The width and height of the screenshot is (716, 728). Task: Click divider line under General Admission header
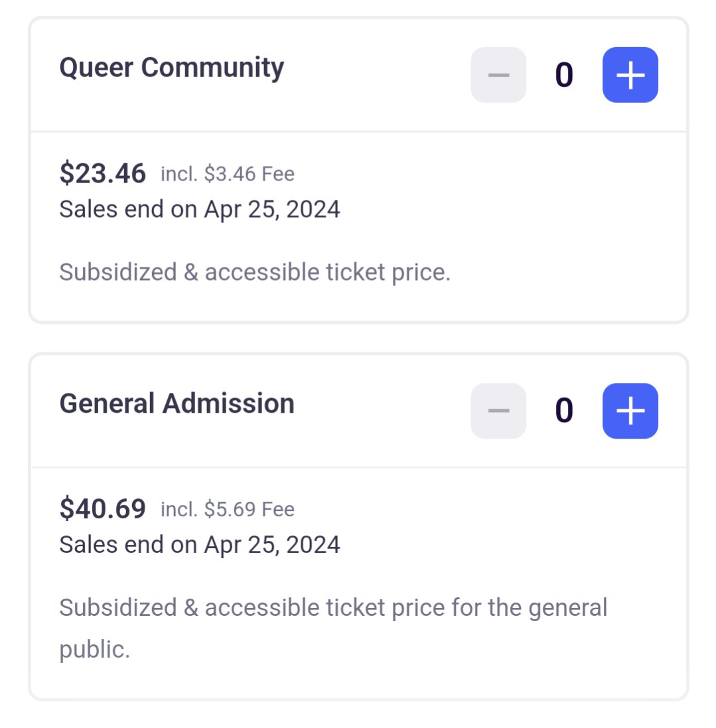358,467
